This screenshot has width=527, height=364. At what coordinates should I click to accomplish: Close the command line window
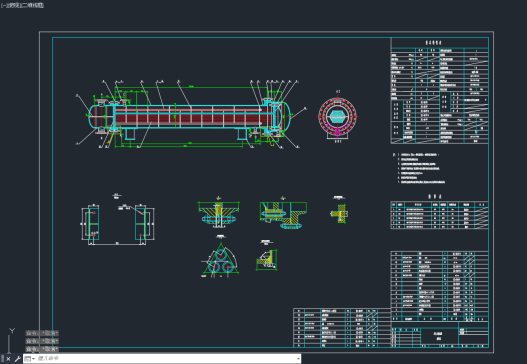(x=8, y=359)
